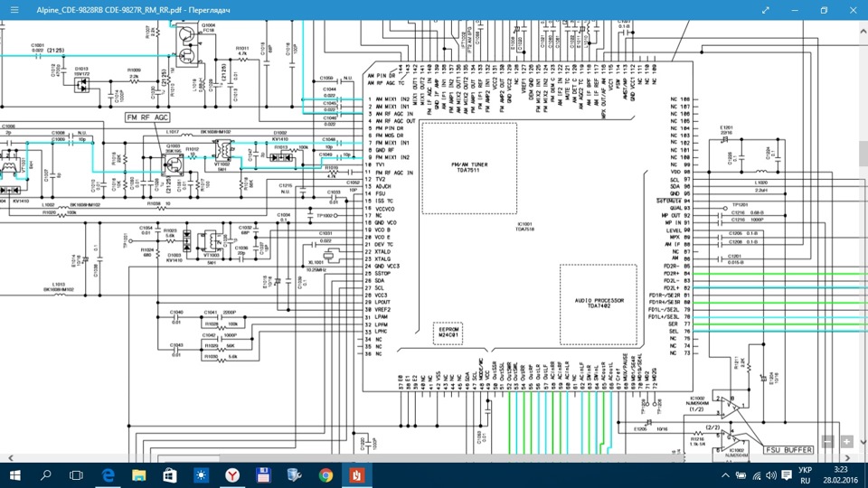The image size is (868, 488).
Task: Open the Windows Start menu
Action: coord(15,475)
